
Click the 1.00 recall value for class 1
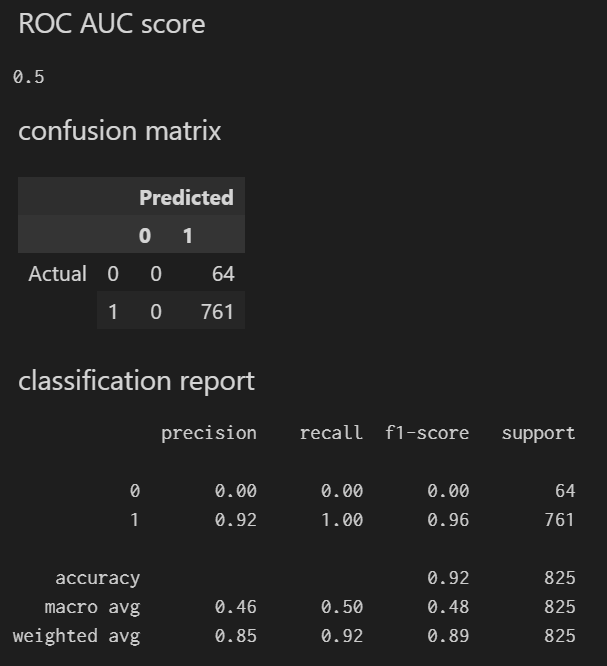pyautogui.click(x=342, y=520)
